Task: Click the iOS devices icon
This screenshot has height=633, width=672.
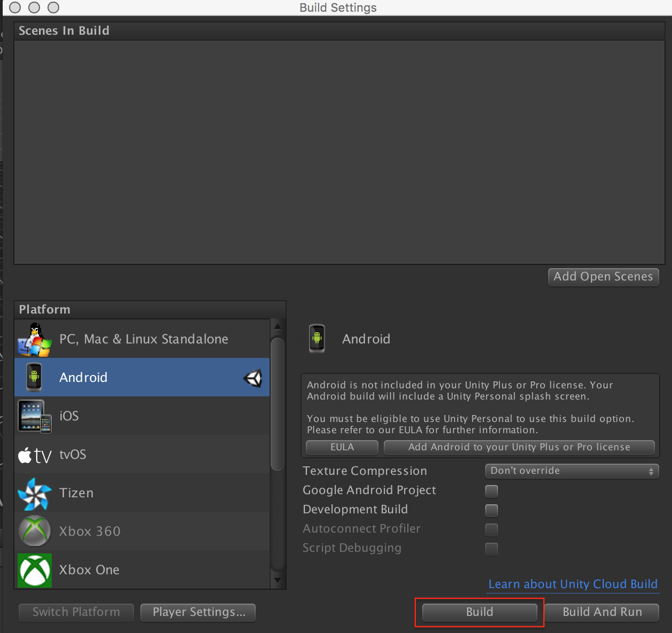Action: click(x=35, y=416)
